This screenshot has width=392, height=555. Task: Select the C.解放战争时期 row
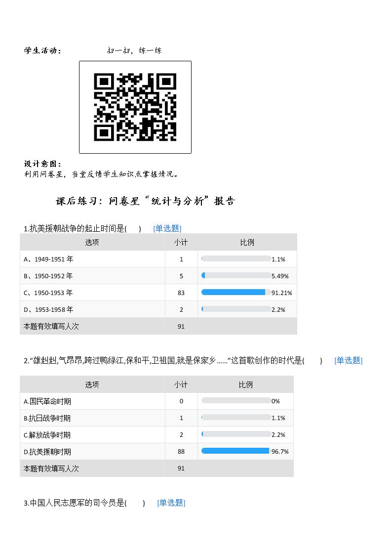[x=157, y=434]
